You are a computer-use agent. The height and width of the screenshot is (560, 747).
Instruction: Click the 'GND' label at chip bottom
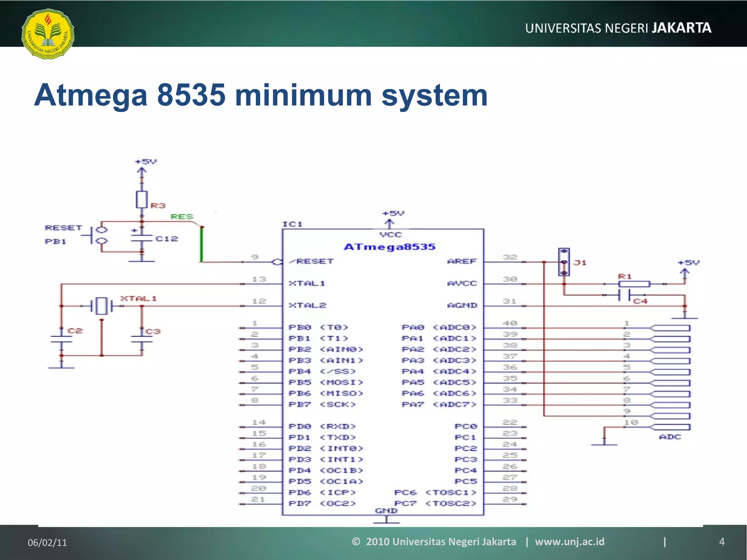(x=386, y=511)
